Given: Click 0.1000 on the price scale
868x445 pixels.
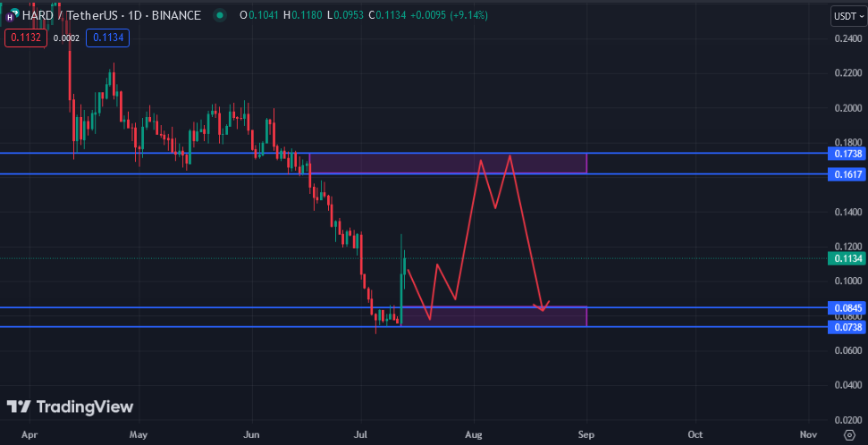Looking at the screenshot, I should 847,281.
